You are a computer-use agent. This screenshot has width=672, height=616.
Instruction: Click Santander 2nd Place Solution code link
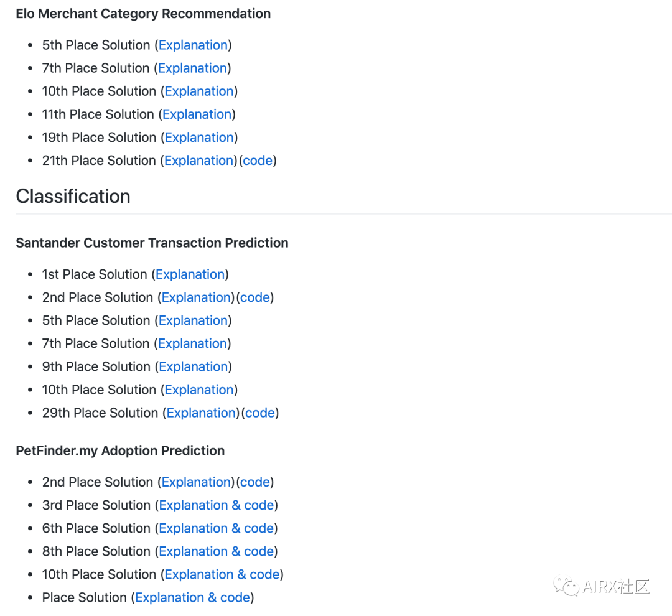click(x=255, y=297)
